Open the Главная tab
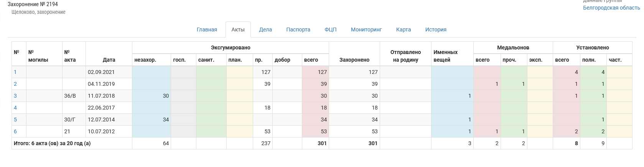Image resolution: width=644 pixels, height=167 pixels. click(x=207, y=29)
